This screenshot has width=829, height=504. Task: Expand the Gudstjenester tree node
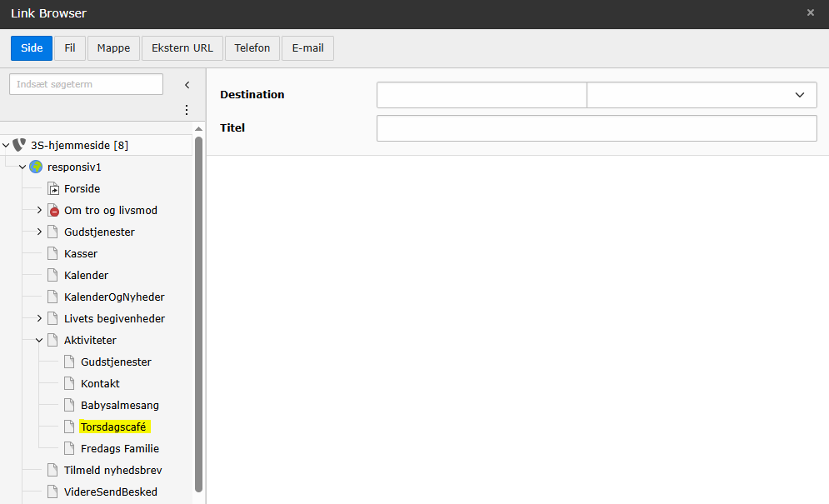click(39, 232)
